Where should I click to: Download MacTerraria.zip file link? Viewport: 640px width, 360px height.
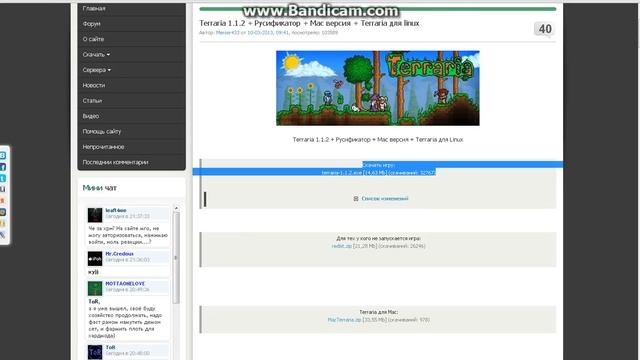[x=344, y=320]
